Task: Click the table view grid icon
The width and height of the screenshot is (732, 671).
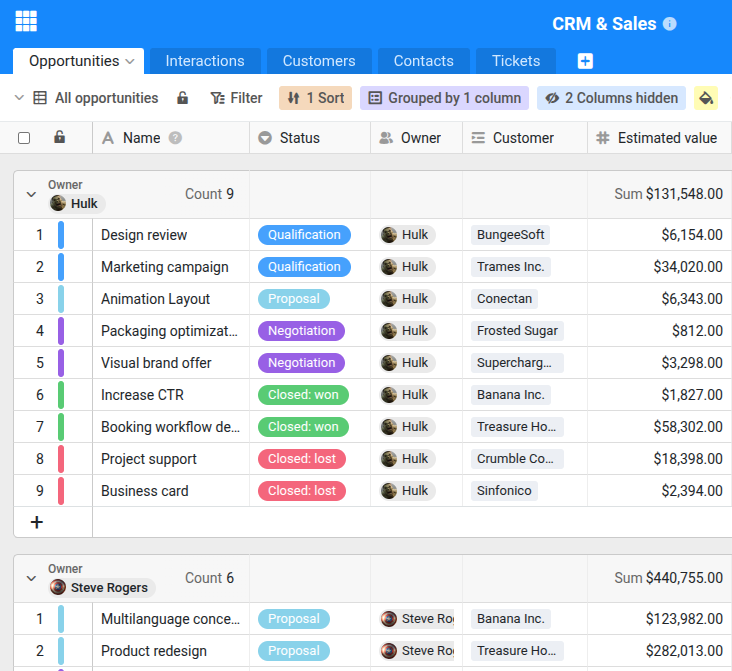Action: coord(40,98)
